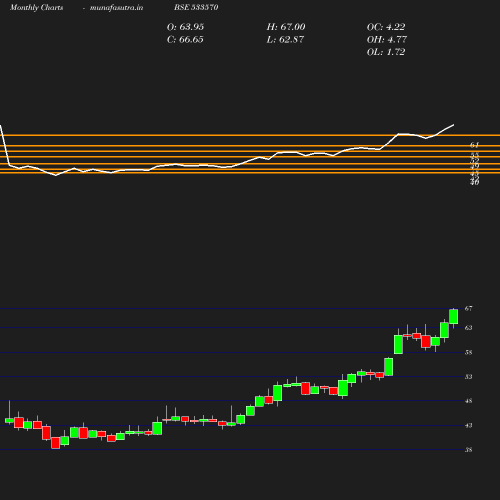Select the low value L: 62.87
Viewport: 500px width, 500px height.
point(285,40)
